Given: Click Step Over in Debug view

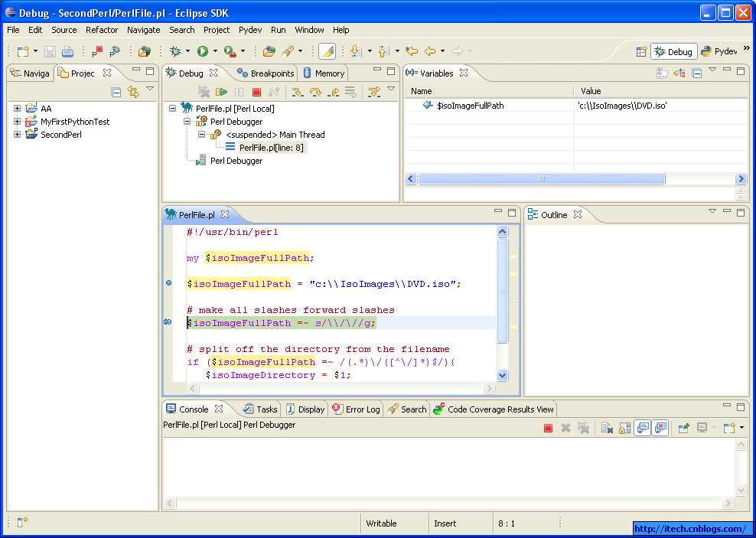Looking at the screenshot, I should click(x=315, y=92).
